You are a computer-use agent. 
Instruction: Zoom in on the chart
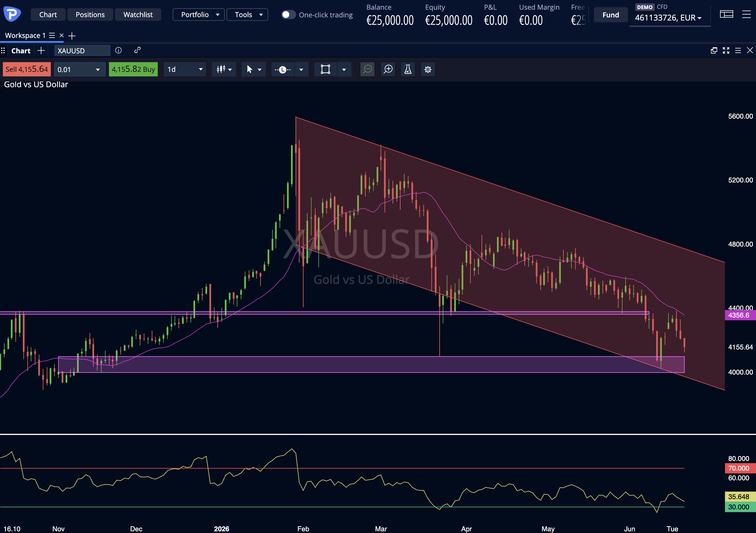tap(388, 70)
